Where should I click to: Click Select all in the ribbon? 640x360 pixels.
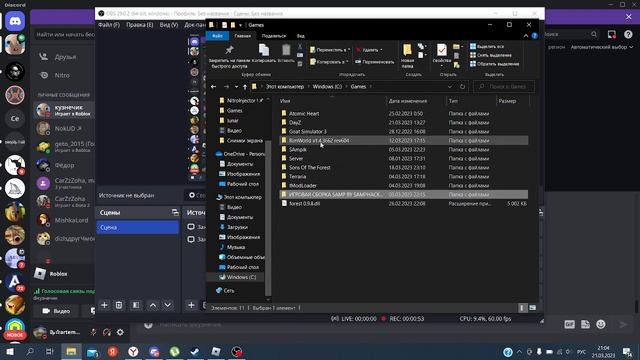pos(487,47)
